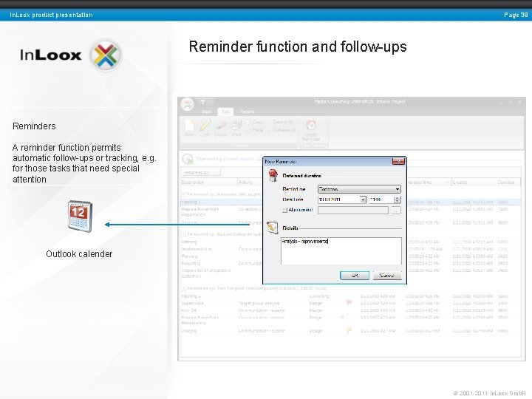
Task: Click the time spinner arrows in dialog
Action: click(398, 199)
